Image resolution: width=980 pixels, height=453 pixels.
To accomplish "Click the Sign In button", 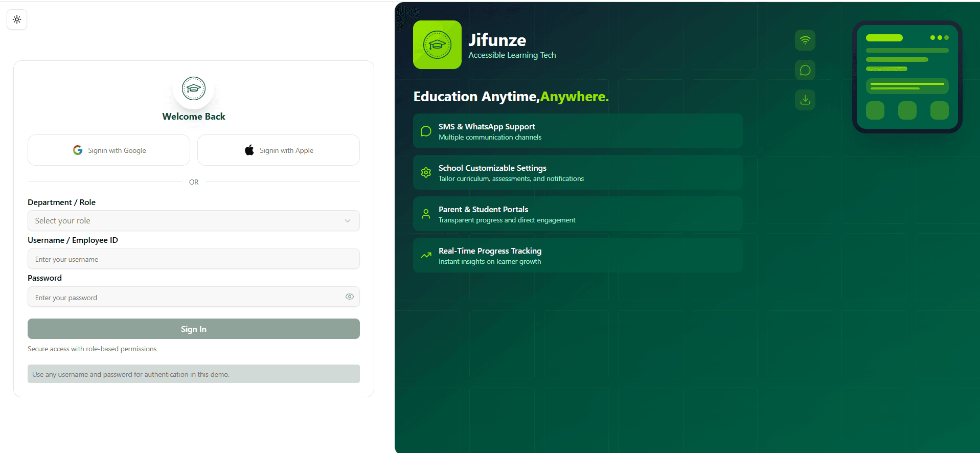I will click(x=193, y=329).
